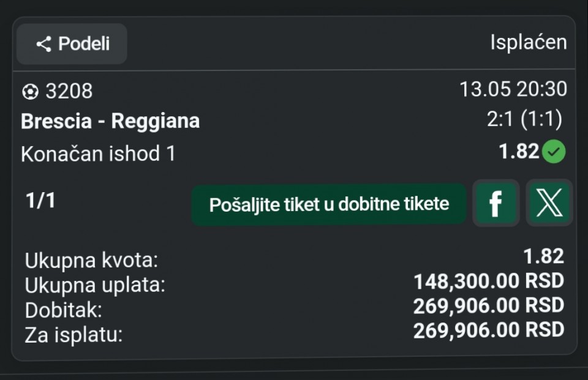Click the 1.82 odds next to checkmark
The height and width of the screenshot is (380, 588).
[519, 152]
